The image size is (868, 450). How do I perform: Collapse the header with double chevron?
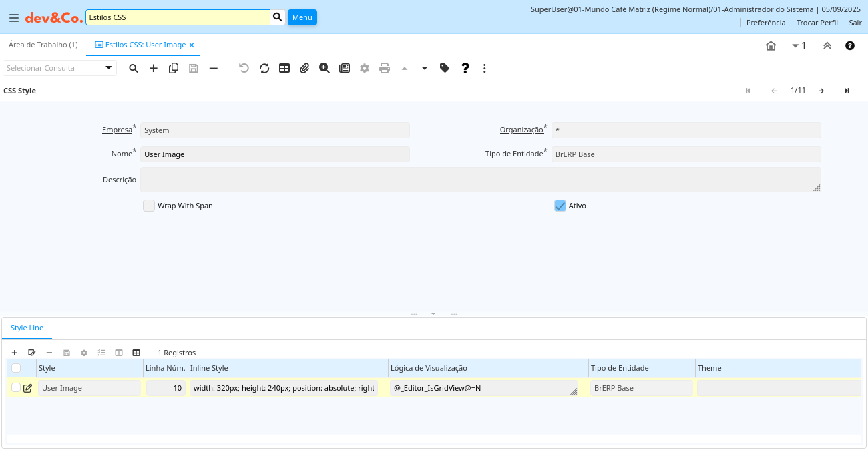pyautogui.click(x=827, y=46)
